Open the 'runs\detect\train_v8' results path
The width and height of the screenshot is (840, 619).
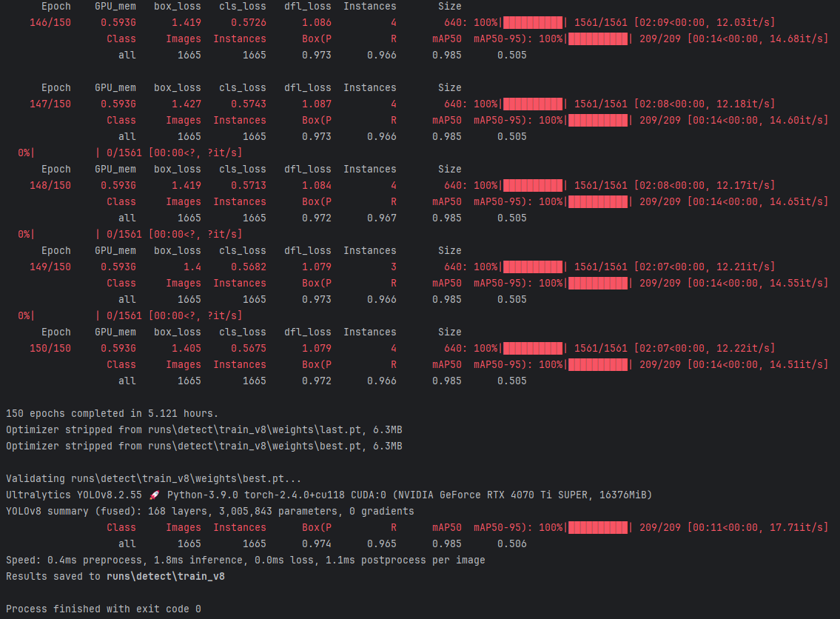[166, 576]
